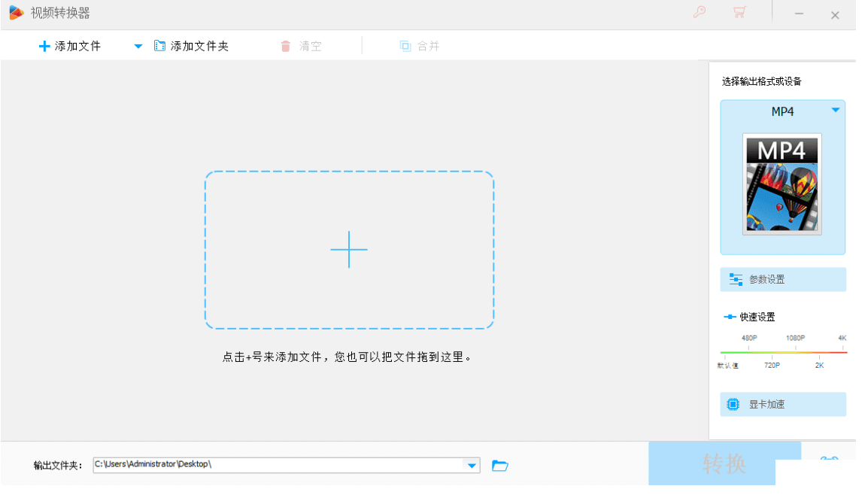Click 添加文件夹 to add a folder
Viewport: 868px width, 498px height.
(191, 47)
